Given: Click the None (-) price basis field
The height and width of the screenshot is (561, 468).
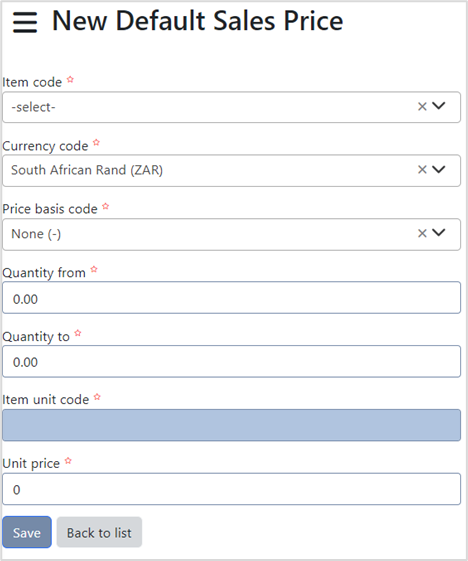Looking at the screenshot, I should 231,234.
